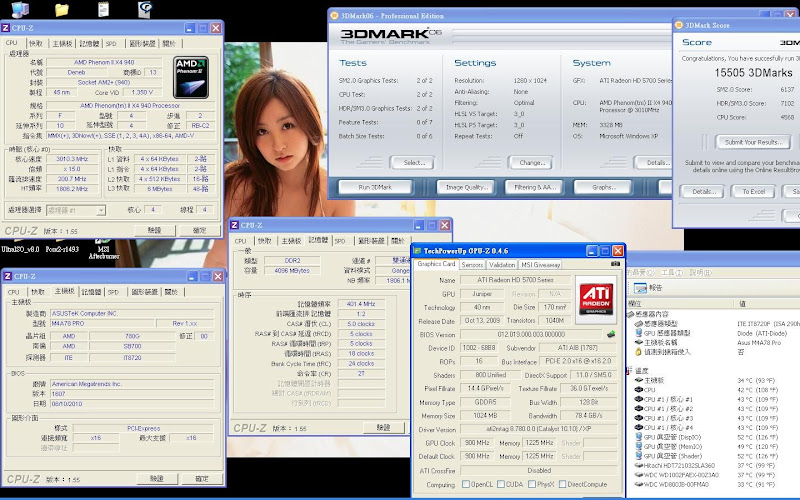
Task: Select the UltraISO_v8.0 desktop shortcut
Action: (x=20, y=249)
